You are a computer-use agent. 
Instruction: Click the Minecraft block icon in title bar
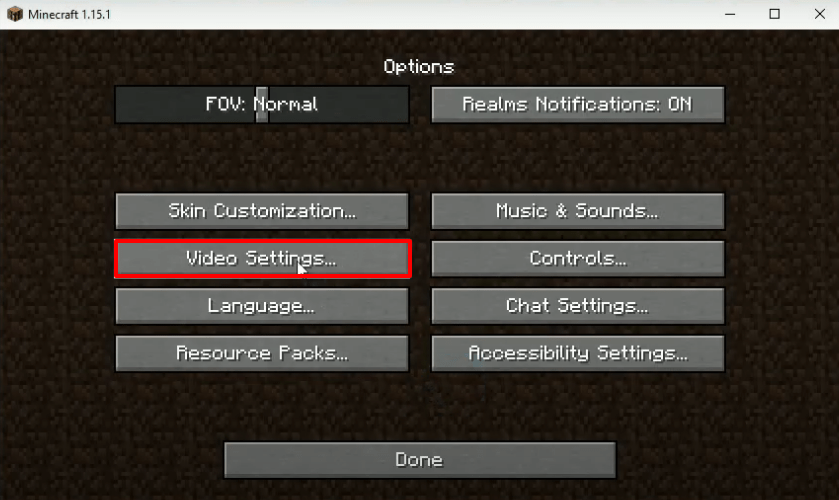[x=15, y=14]
